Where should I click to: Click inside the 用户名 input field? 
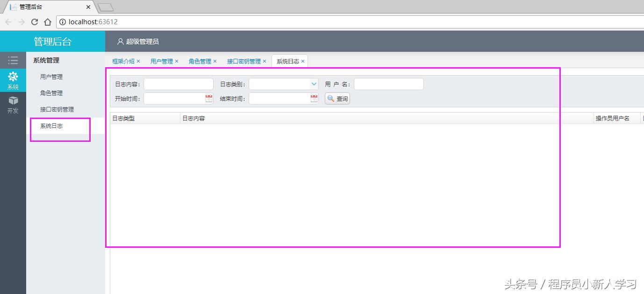pos(388,84)
